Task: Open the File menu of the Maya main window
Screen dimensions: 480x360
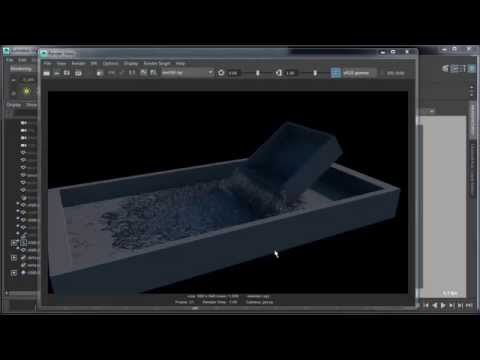Action: pos(10,60)
